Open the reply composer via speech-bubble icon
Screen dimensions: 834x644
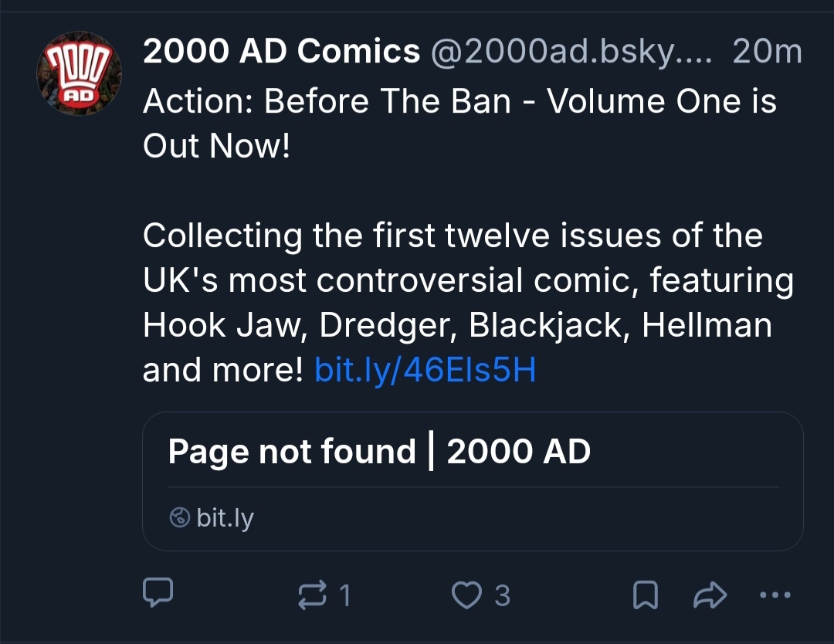point(158,595)
